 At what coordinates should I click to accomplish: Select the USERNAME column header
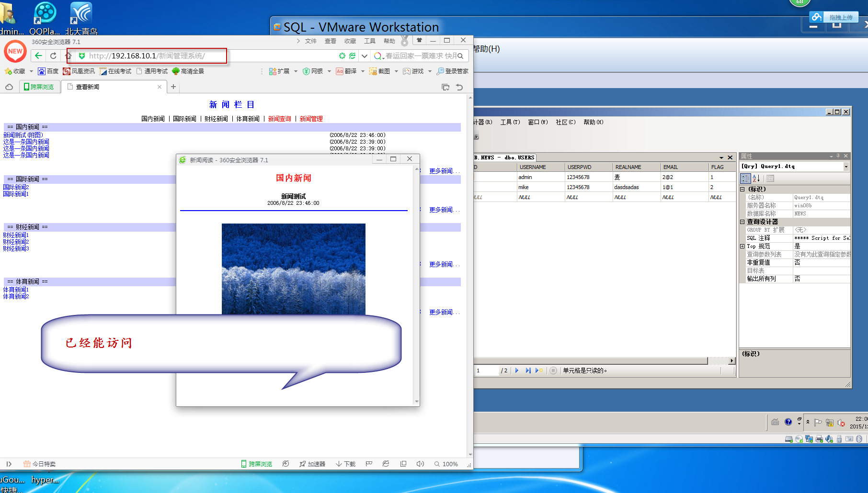541,167
